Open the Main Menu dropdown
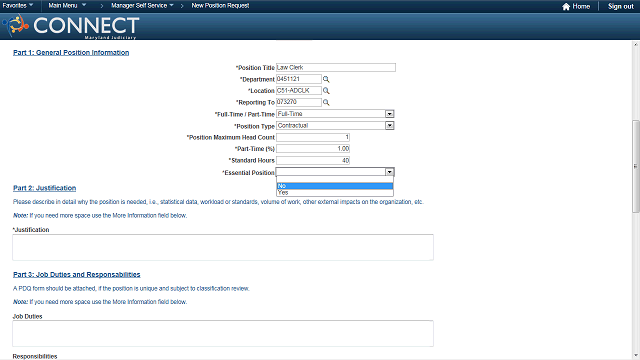Viewport: 640px width, 360px height. pyautogui.click(x=67, y=6)
